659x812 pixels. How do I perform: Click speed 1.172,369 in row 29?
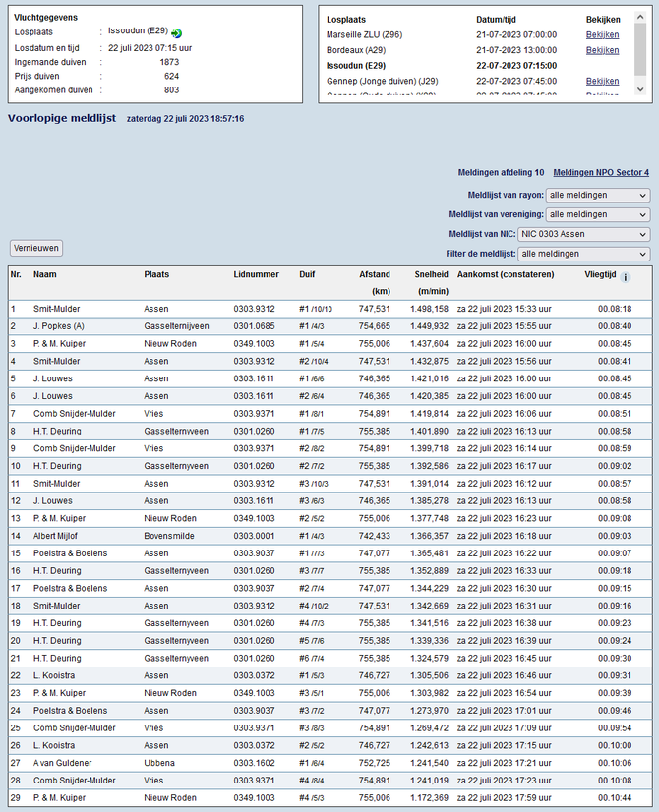coord(429,798)
